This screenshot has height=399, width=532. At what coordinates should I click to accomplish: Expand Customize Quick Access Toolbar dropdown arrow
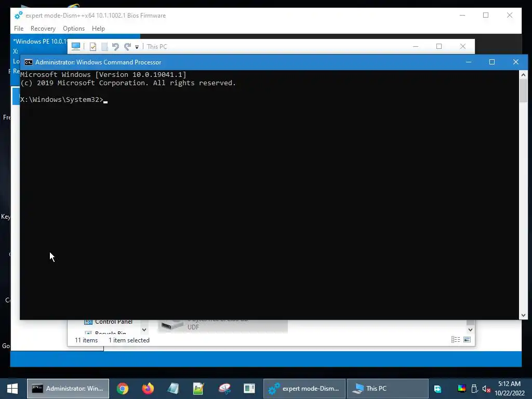137,47
